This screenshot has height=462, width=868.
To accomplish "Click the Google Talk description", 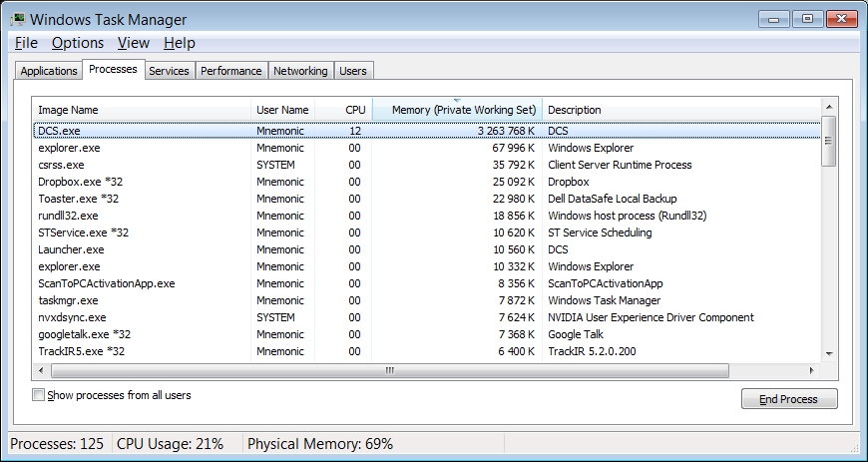I will [575, 334].
